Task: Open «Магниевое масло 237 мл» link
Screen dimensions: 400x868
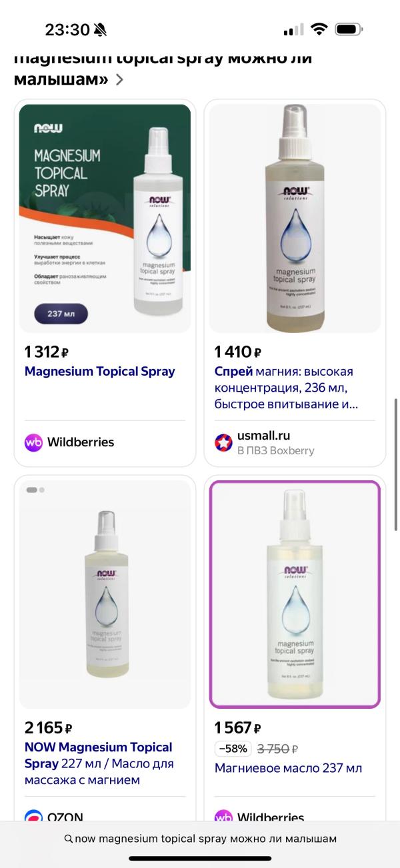Action: click(x=289, y=768)
